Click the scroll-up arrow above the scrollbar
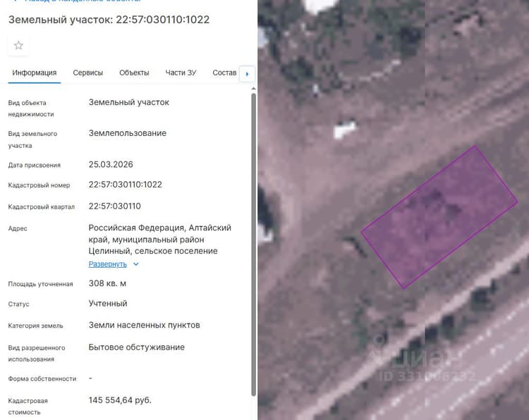This screenshot has height=420, width=529. pos(254,89)
